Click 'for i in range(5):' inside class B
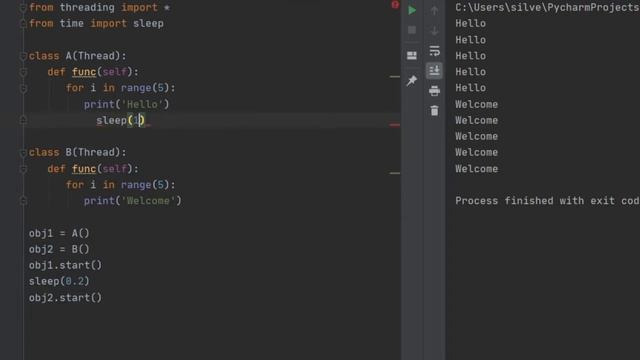The height and width of the screenshot is (360, 640). pyautogui.click(x=121, y=184)
